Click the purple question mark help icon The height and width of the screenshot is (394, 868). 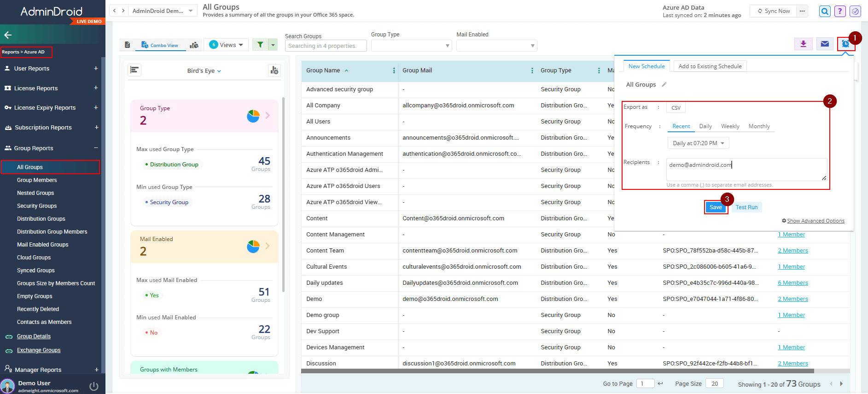pyautogui.click(x=840, y=12)
